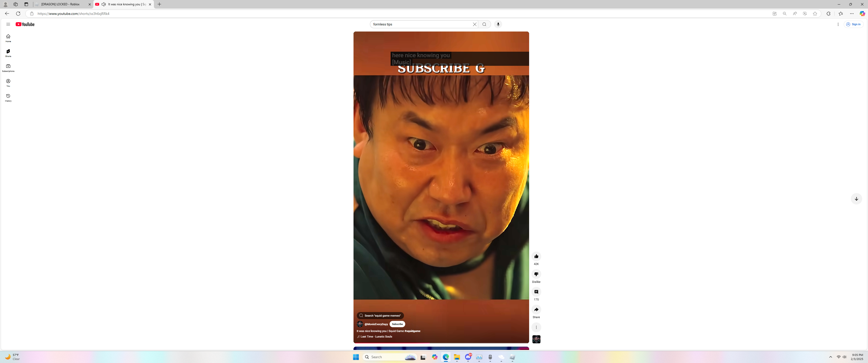Go back to the previous page

[x=7, y=13]
